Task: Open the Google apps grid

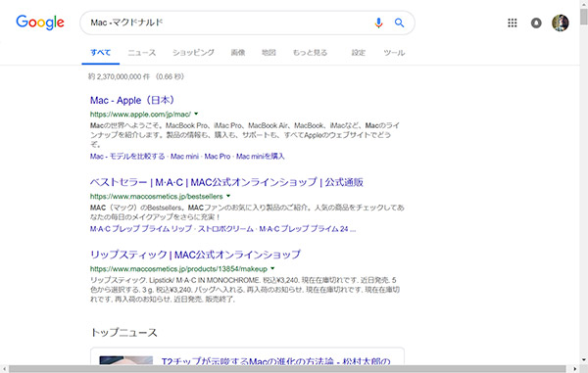Action: [x=513, y=23]
